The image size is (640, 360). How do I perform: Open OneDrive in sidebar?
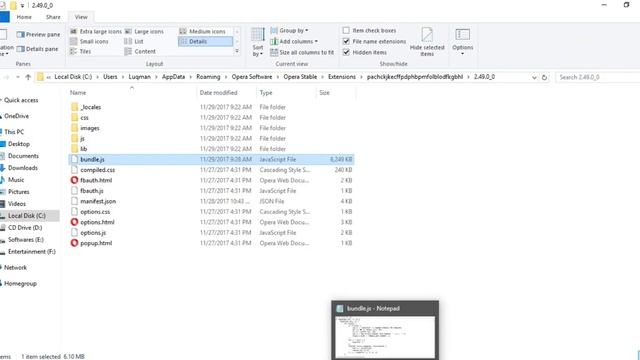(16, 116)
